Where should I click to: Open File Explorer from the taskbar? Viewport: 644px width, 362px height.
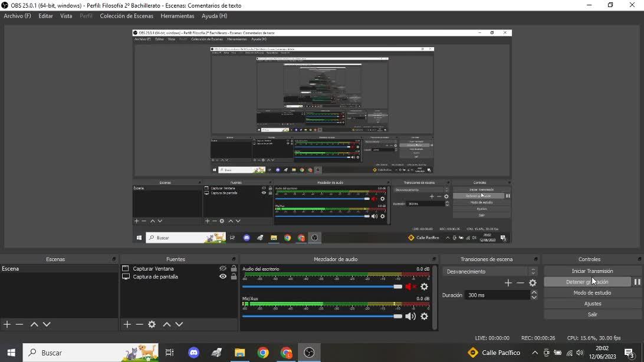click(240, 353)
